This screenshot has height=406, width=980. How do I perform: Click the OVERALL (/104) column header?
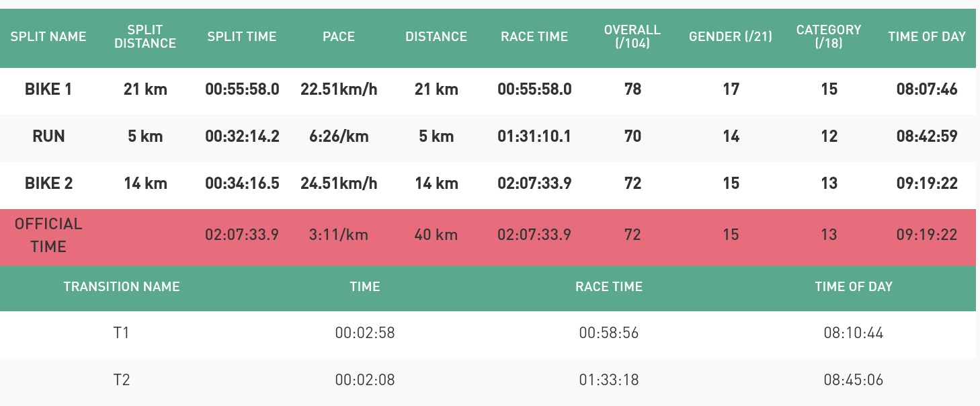coord(632,36)
